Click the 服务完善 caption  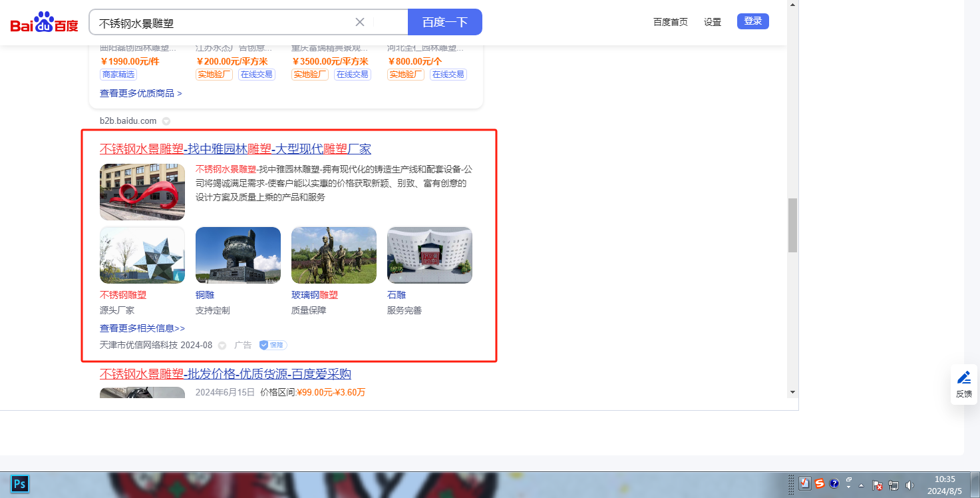point(405,310)
